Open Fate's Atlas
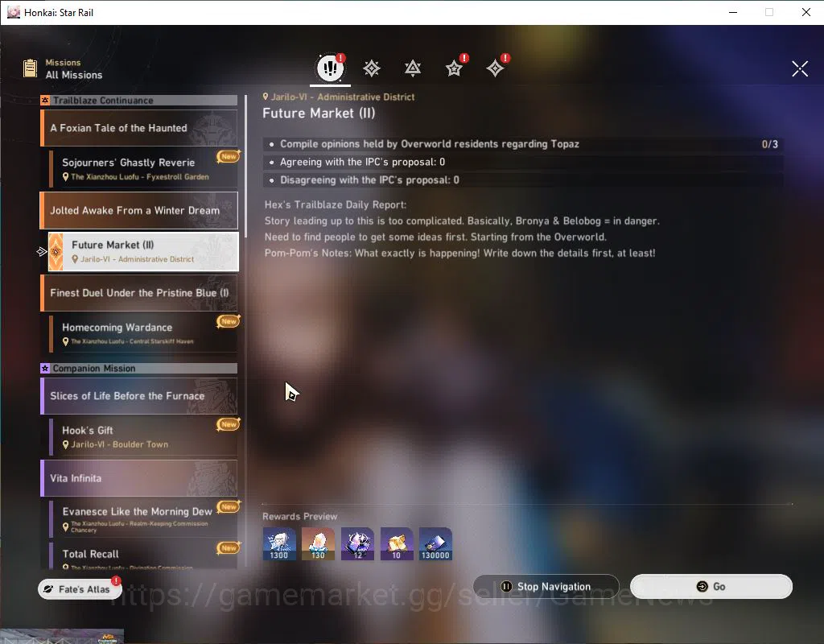The height and width of the screenshot is (644, 824). [x=80, y=588]
